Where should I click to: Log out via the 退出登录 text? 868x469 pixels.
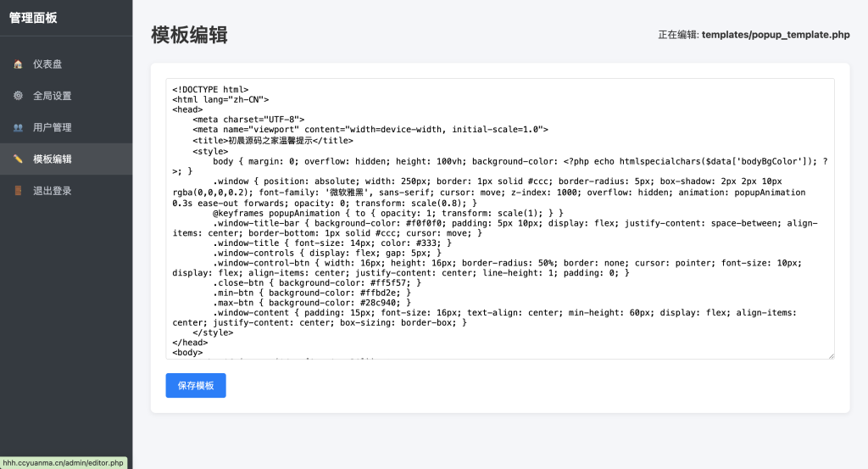click(x=53, y=191)
